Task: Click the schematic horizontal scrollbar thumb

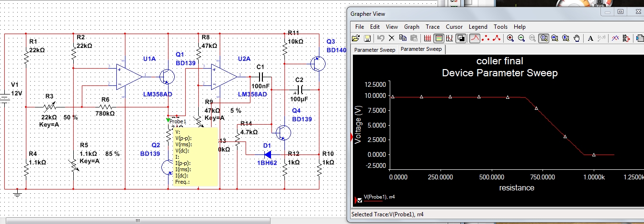Action: (x=137, y=221)
